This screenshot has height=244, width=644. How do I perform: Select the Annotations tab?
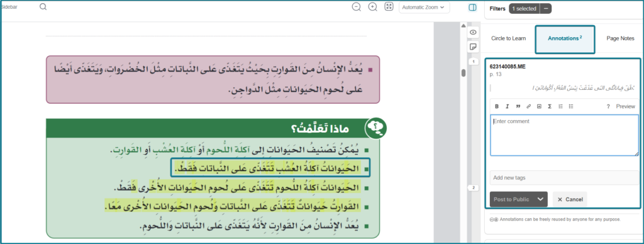(565, 38)
